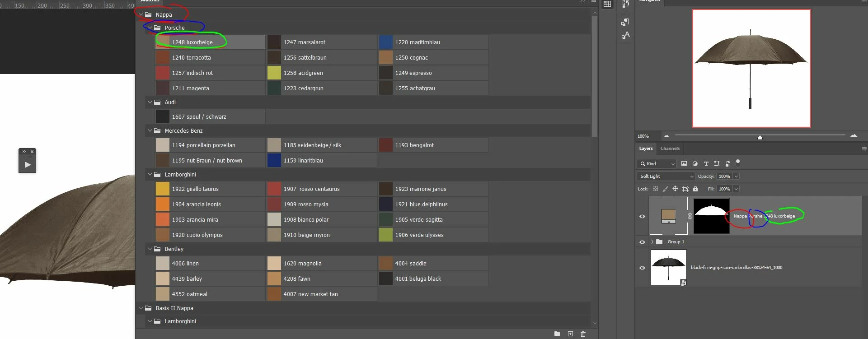Click the Navigator zoom slider handle
This screenshot has height=339, width=868.
pos(760,137)
